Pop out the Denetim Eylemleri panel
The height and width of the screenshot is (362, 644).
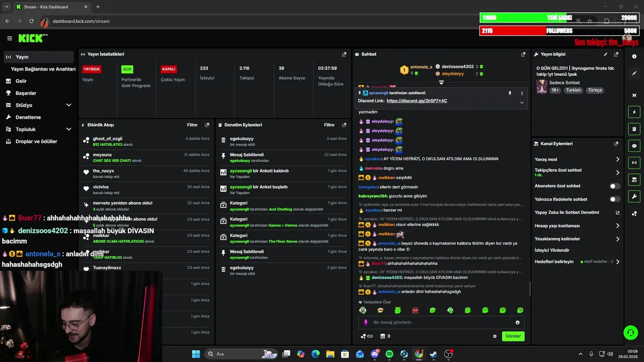344,125
